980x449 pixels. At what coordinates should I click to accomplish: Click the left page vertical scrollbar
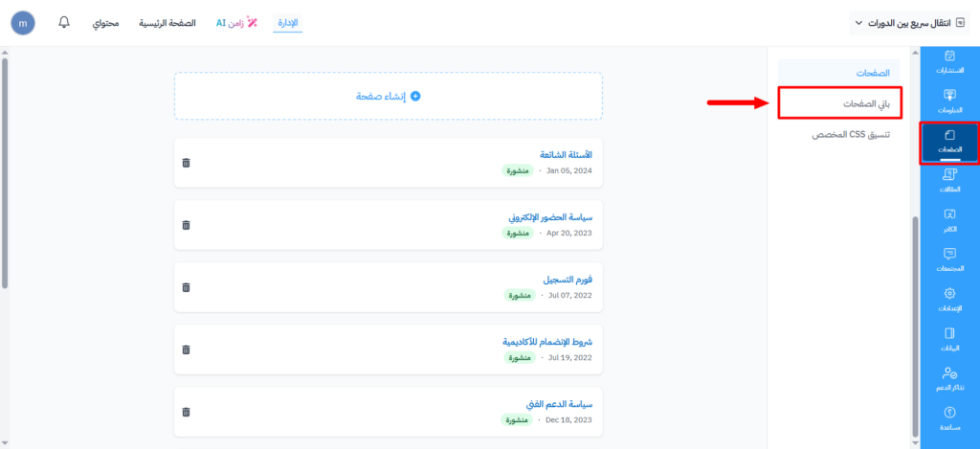[5, 172]
